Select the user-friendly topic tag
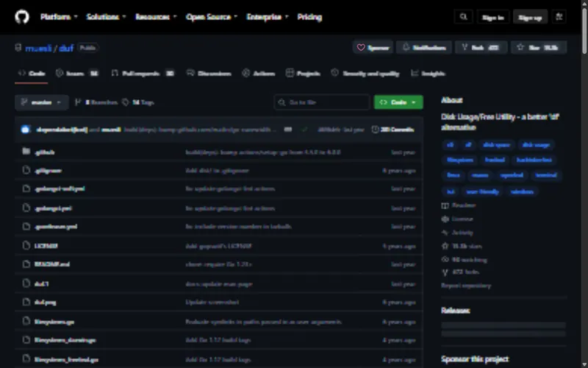The width and height of the screenshot is (588, 368). point(482,191)
